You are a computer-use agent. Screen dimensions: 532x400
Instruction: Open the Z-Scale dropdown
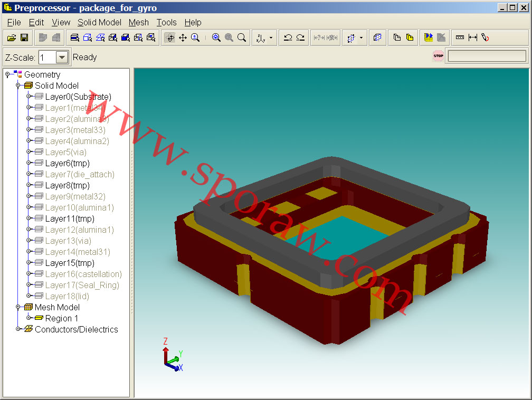(62, 57)
